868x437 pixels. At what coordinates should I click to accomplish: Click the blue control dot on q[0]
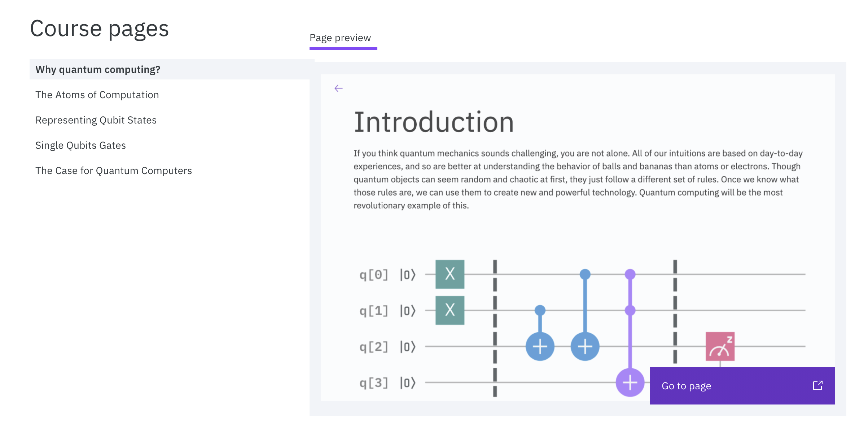click(585, 274)
